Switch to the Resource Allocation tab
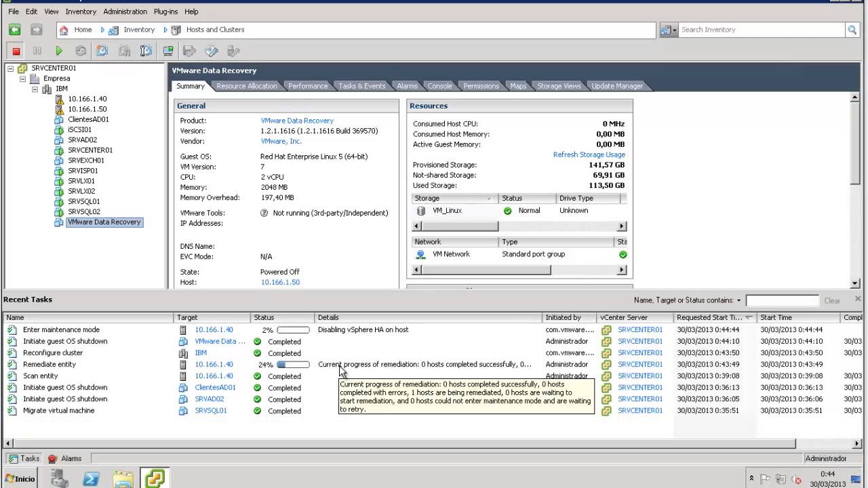This screenshot has height=488, width=868. 246,86
